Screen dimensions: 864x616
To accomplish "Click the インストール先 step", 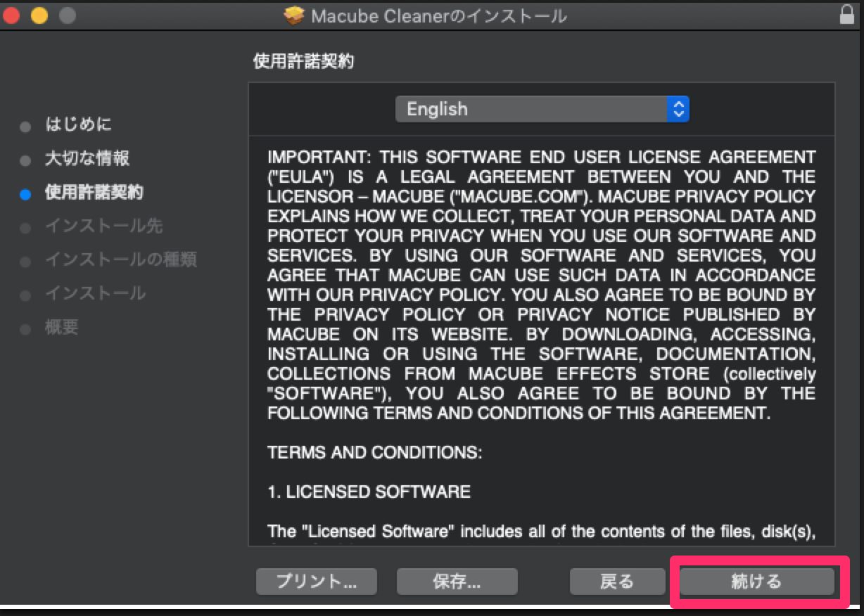I will click(x=103, y=226).
